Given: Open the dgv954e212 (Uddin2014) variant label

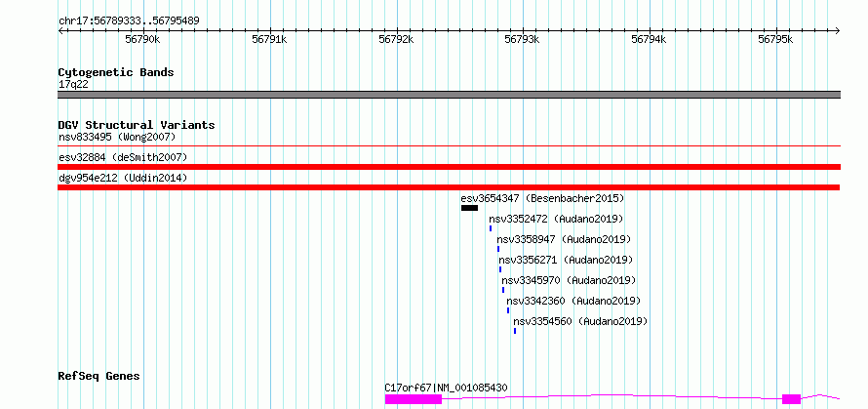Looking at the screenshot, I should pos(123,178).
